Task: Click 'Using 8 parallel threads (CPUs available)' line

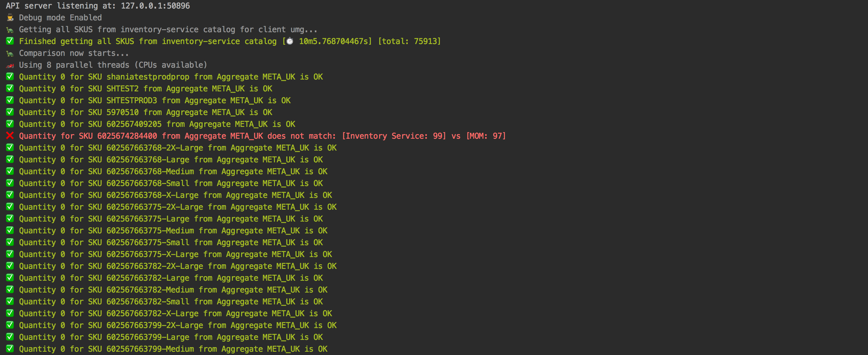Action: [113, 65]
